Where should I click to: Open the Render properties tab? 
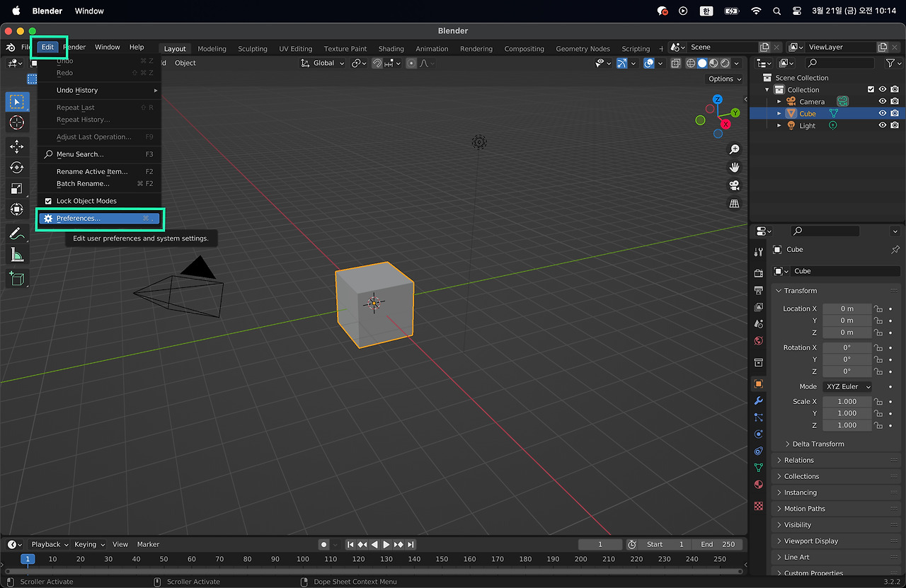tap(759, 273)
